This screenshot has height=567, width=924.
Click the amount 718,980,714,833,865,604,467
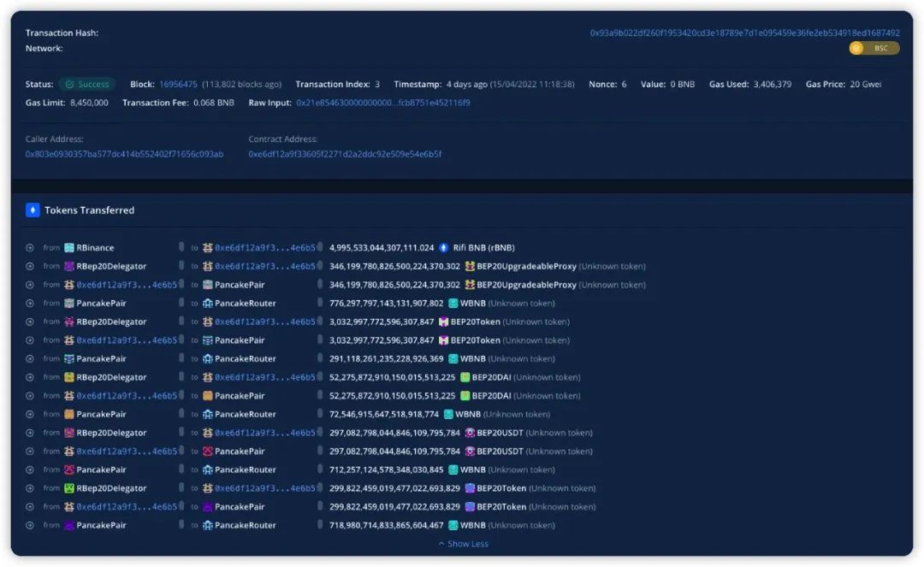pyautogui.click(x=386, y=525)
